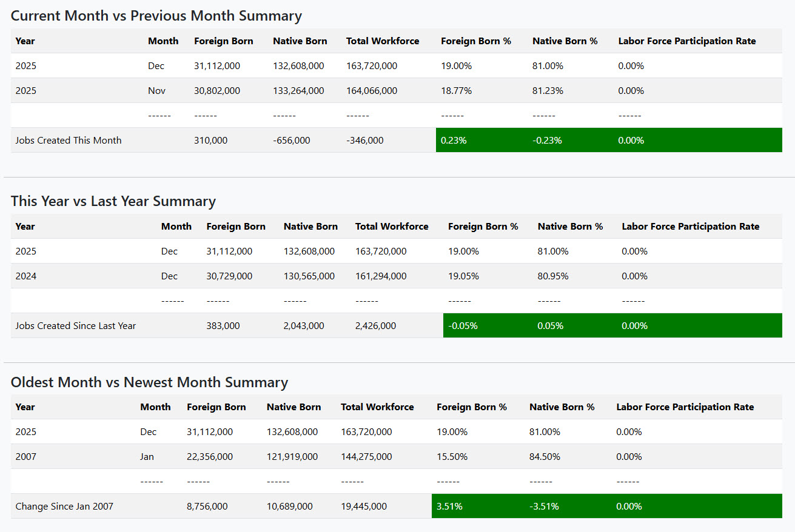This screenshot has height=532, width=795.
Task: Select the Jobs Created Since Last Year label
Action: 76,325
